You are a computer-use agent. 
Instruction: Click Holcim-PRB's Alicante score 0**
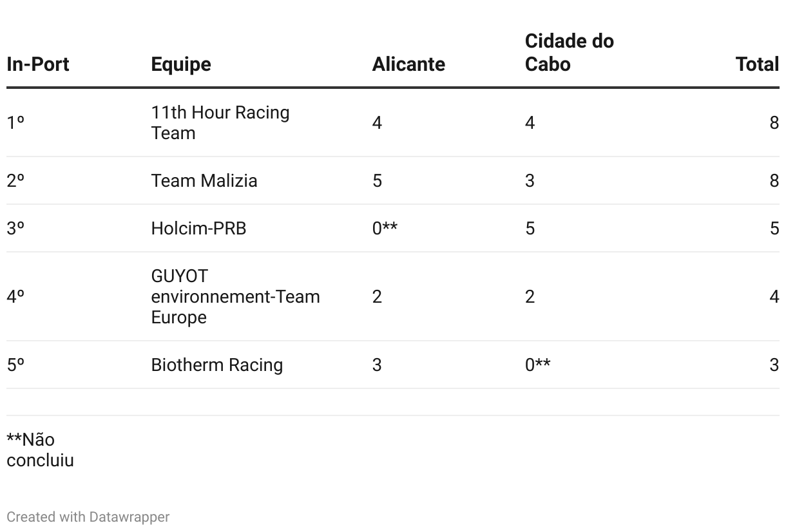point(385,228)
